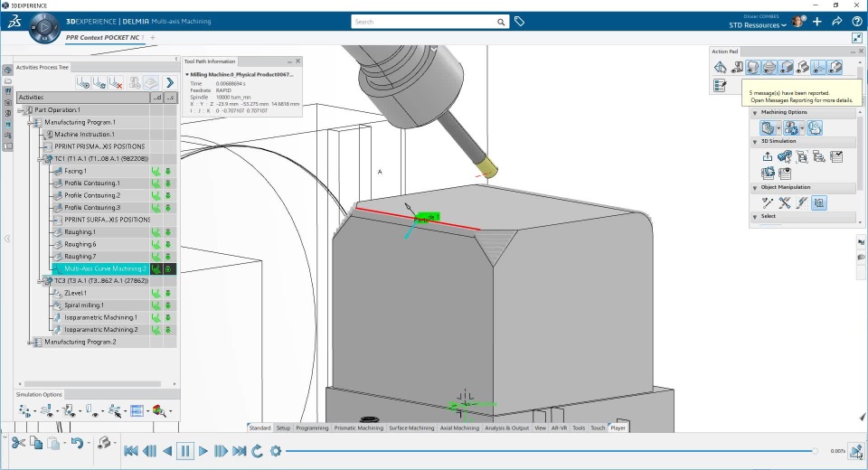Click the simulation progress slider handle
The image size is (868, 470).
pyautogui.click(x=815, y=451)
